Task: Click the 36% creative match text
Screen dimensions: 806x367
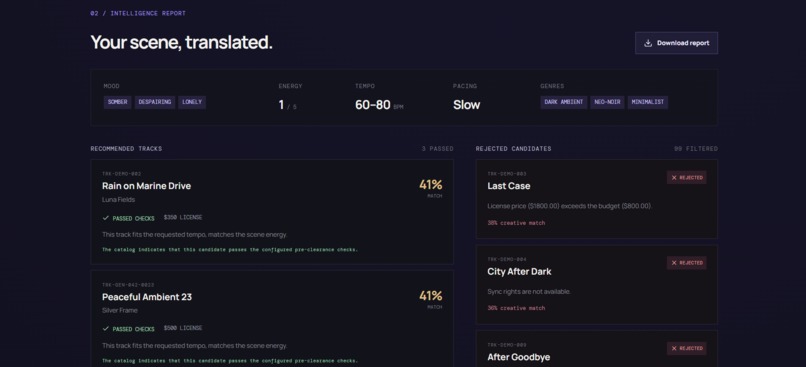Action: point(516,308)
